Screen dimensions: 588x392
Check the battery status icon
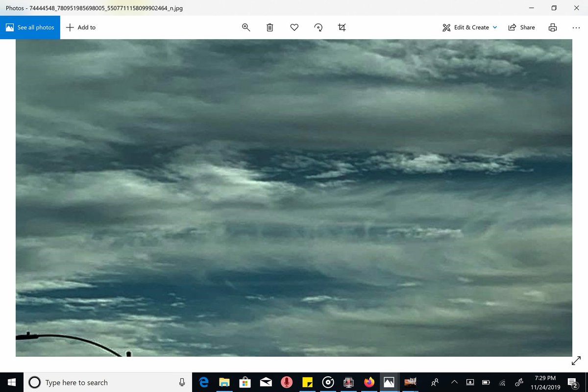pos(486,382)
